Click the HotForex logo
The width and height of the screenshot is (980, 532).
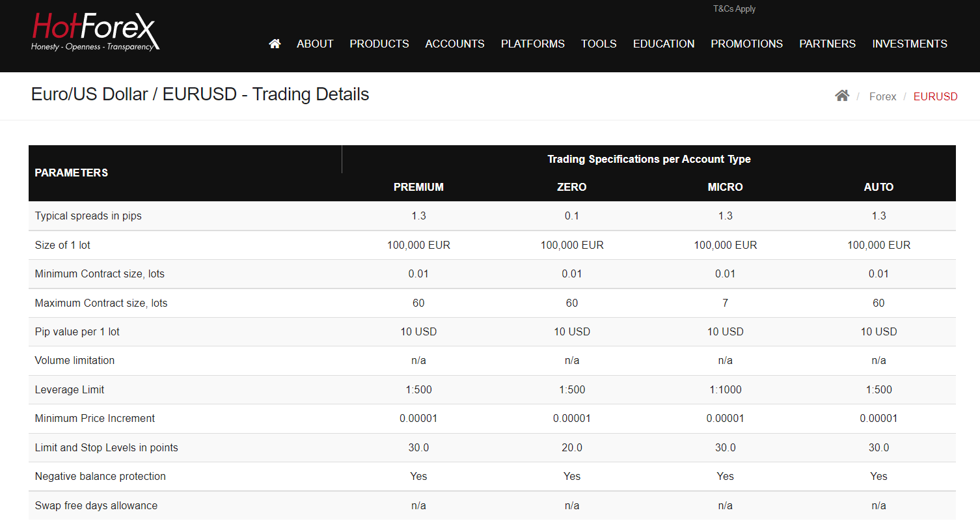[x=95, y=31]
